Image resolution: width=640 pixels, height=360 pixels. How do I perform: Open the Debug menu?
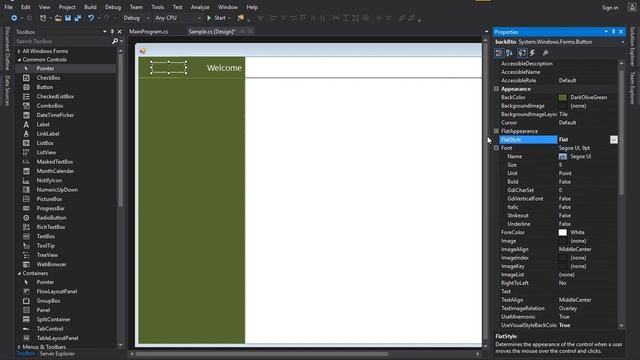tap(113, 7)
